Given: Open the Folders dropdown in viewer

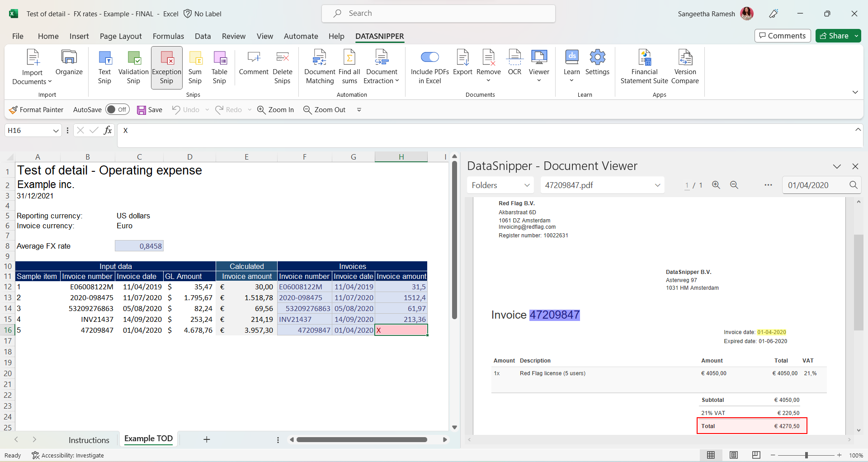Looking at the screenshot, I should point(501,185).
